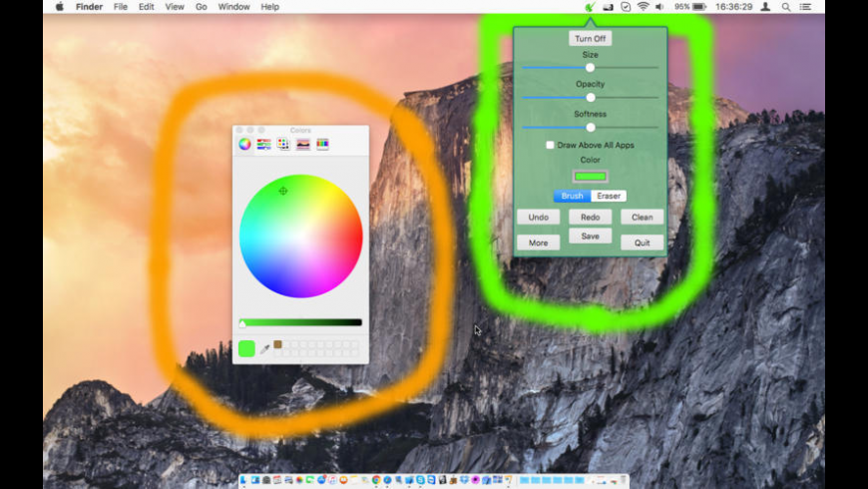Click the Opacity slider handle

click(591, 98)
